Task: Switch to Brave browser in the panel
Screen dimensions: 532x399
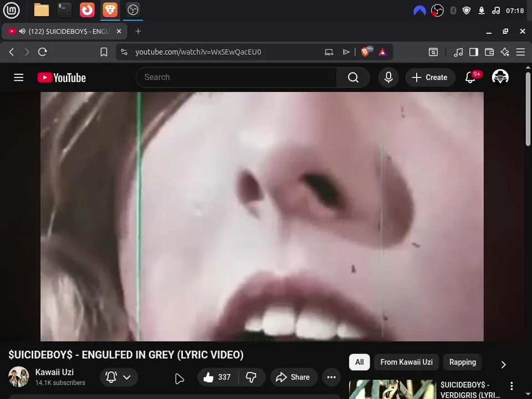Action: pos(110,10)
